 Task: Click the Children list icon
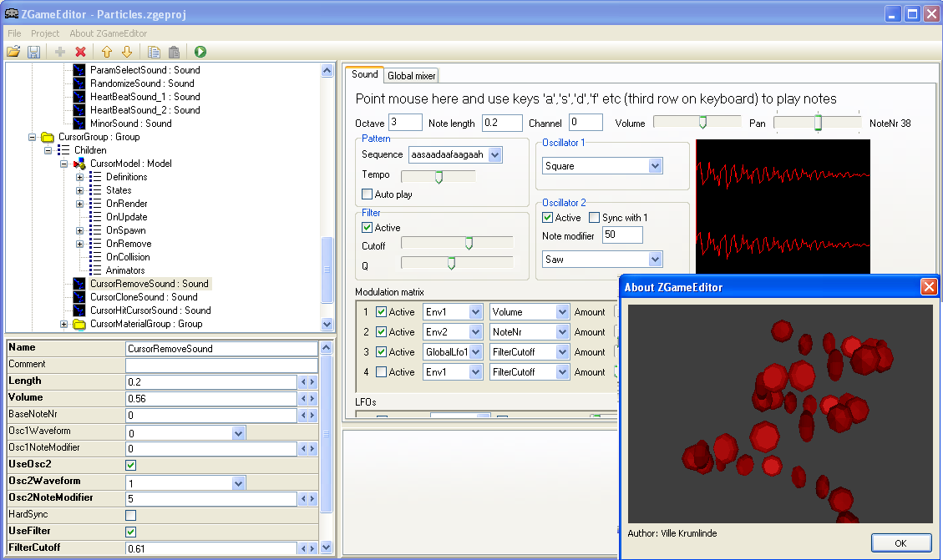[63, 150]
